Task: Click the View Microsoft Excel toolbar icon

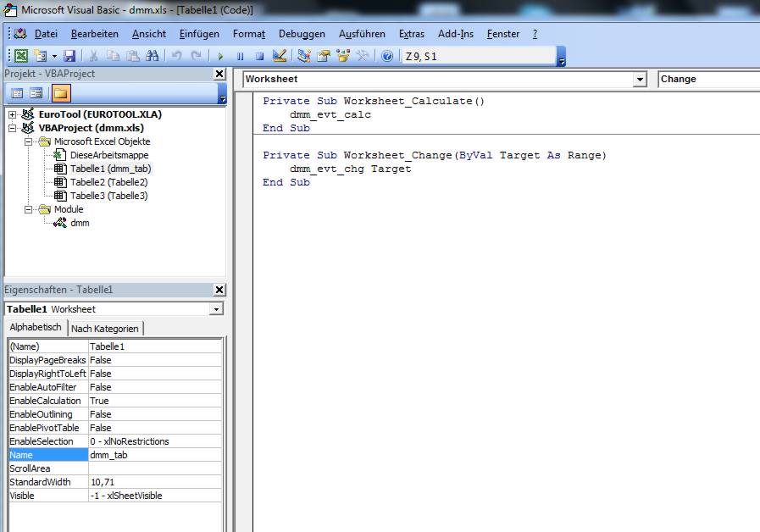Action: point(21,56)
